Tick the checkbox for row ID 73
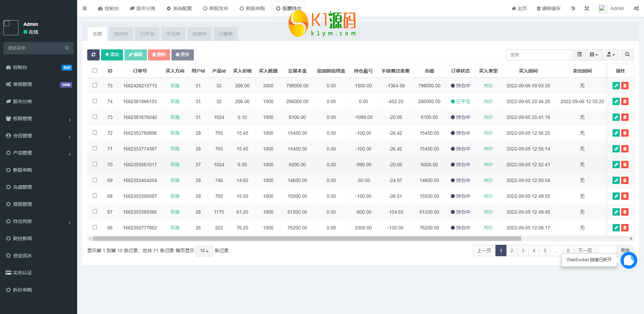644x314 pixels. [x=95, y=117]
